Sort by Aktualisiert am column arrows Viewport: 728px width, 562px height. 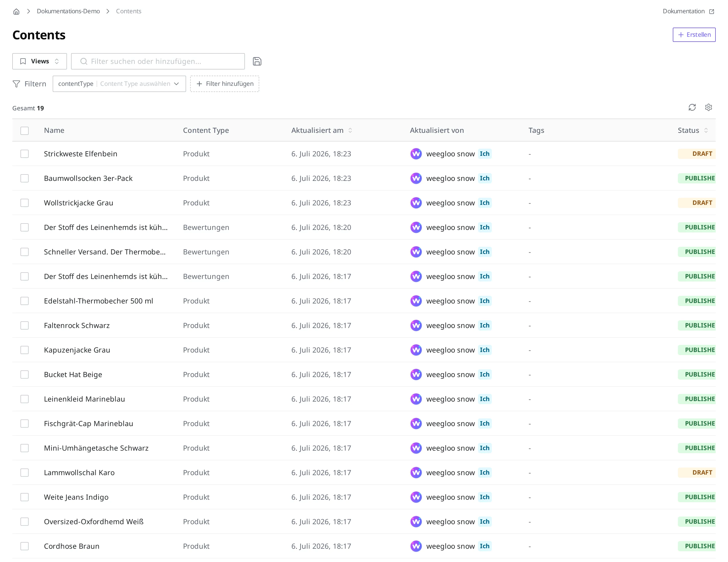point(350,130)
